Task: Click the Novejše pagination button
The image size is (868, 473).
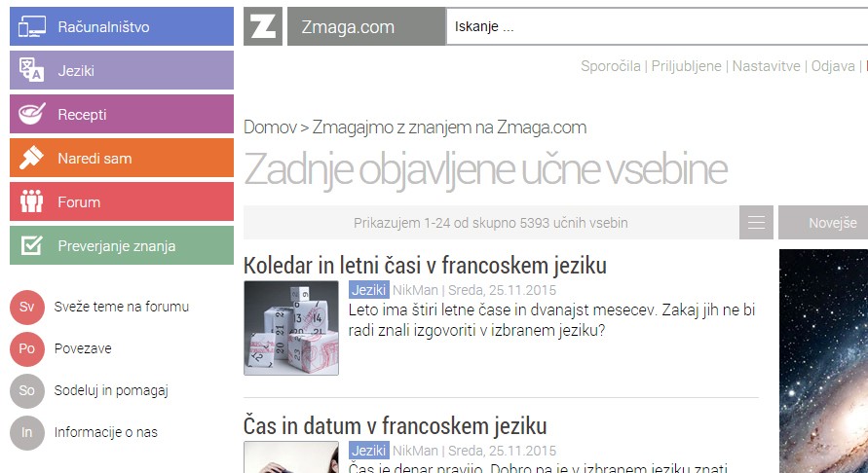Action: [831, 223]
